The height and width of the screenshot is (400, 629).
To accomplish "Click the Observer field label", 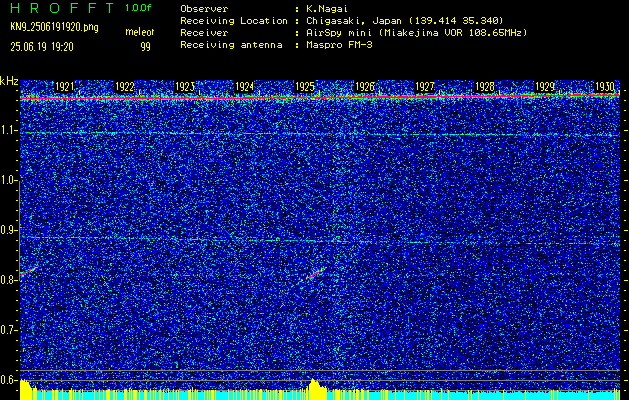I will [204, 9].
